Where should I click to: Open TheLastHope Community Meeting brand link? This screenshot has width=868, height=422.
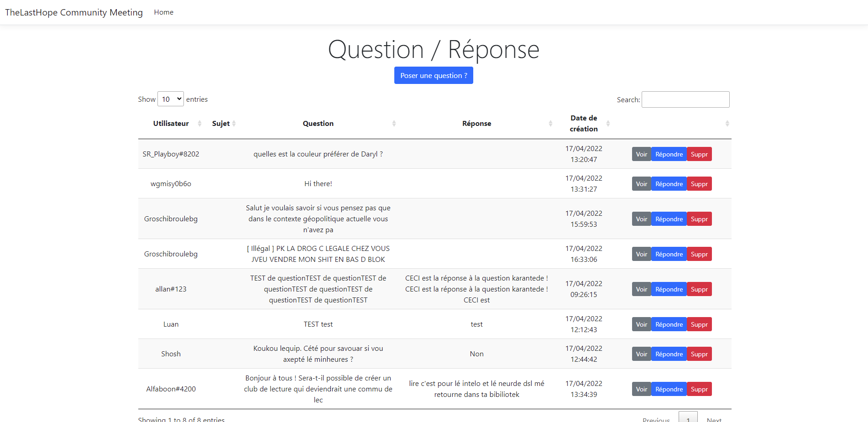tap(74, 12)
